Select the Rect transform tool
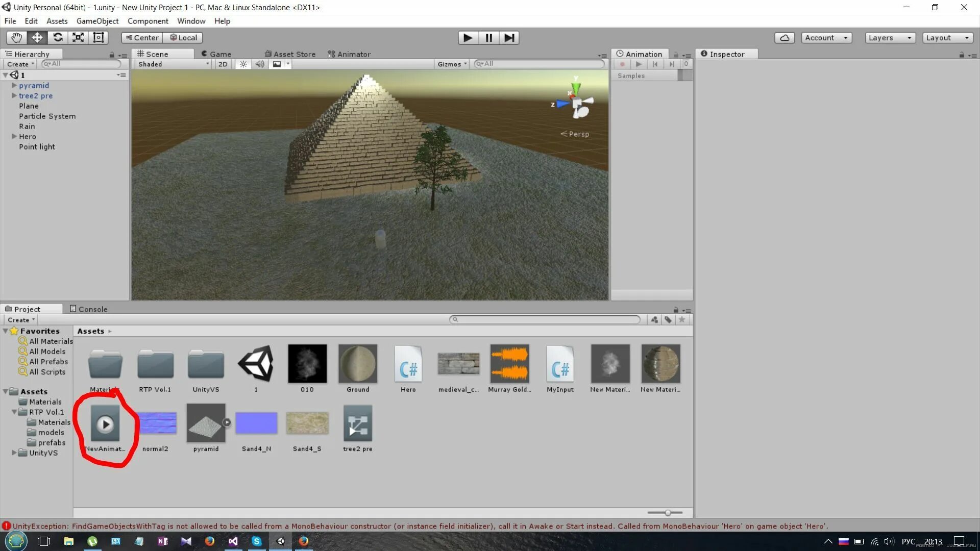 coord(98,37)
